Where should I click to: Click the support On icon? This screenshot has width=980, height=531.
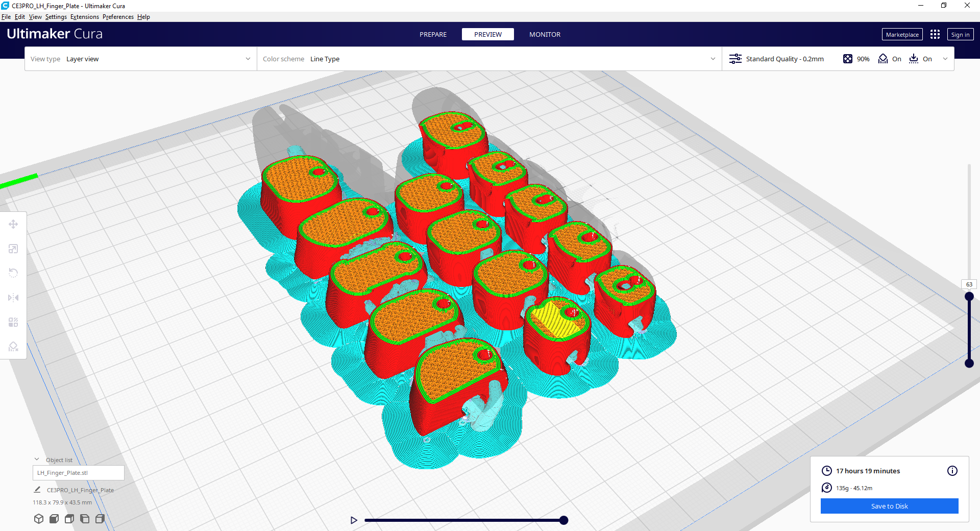(883, 59)
